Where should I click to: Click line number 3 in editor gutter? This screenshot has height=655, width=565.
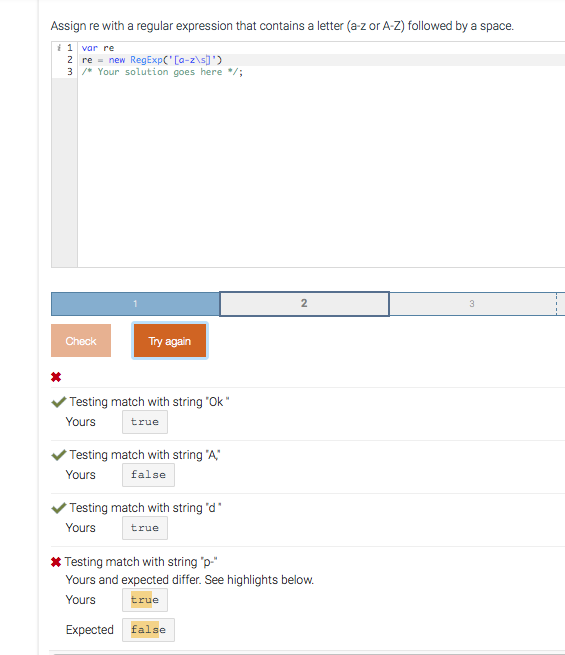70,72
